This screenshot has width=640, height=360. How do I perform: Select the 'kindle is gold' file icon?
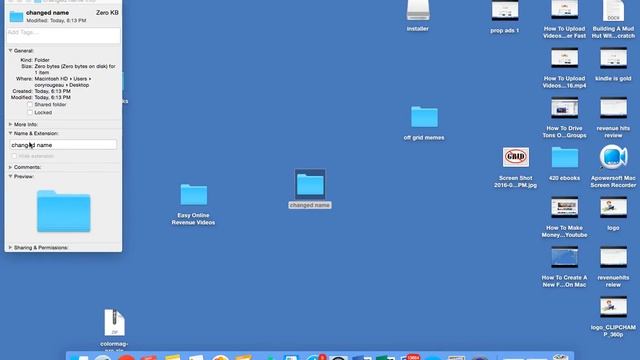[x=613, y=58]
